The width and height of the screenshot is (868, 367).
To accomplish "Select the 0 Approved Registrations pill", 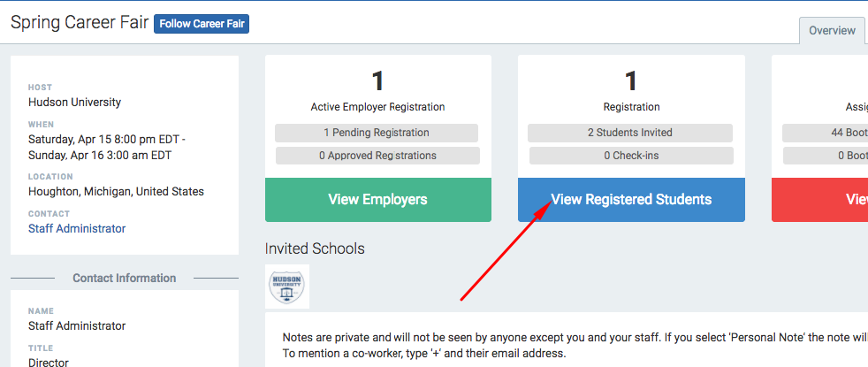I will 377,156.
